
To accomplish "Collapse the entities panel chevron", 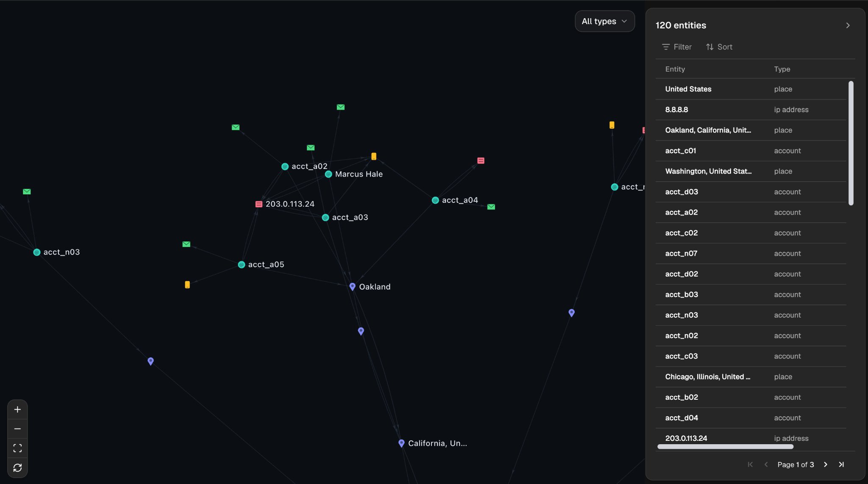I will point(848,25).
